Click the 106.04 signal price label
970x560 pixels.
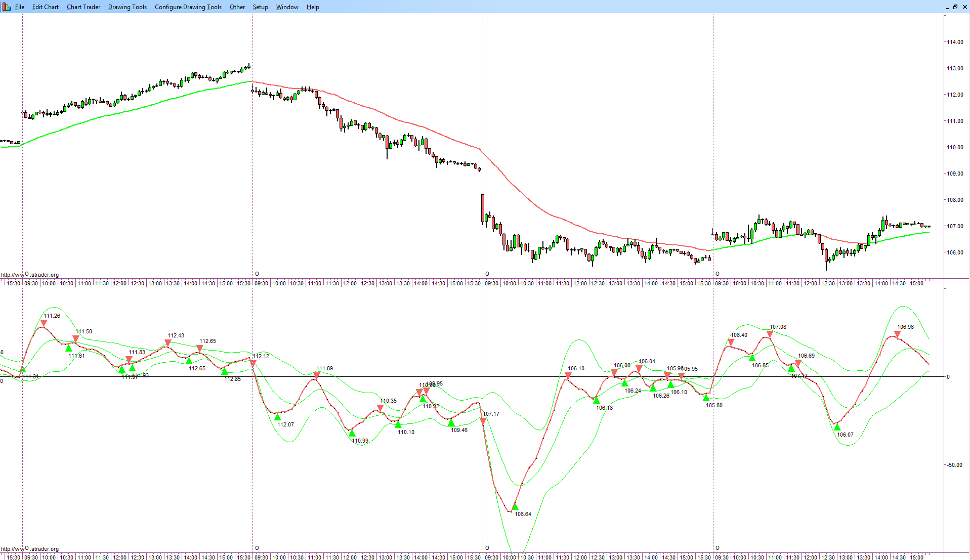tap(647, 362)
